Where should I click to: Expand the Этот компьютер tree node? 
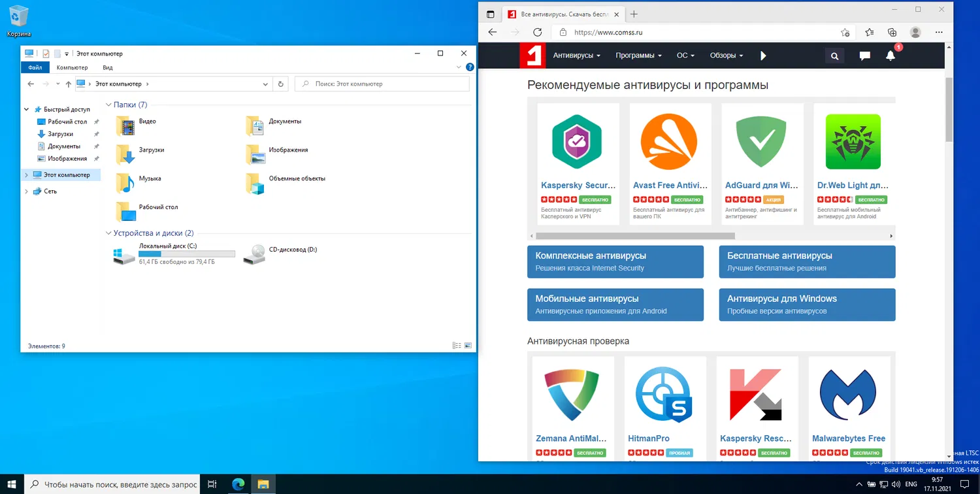tap(27, 175)
